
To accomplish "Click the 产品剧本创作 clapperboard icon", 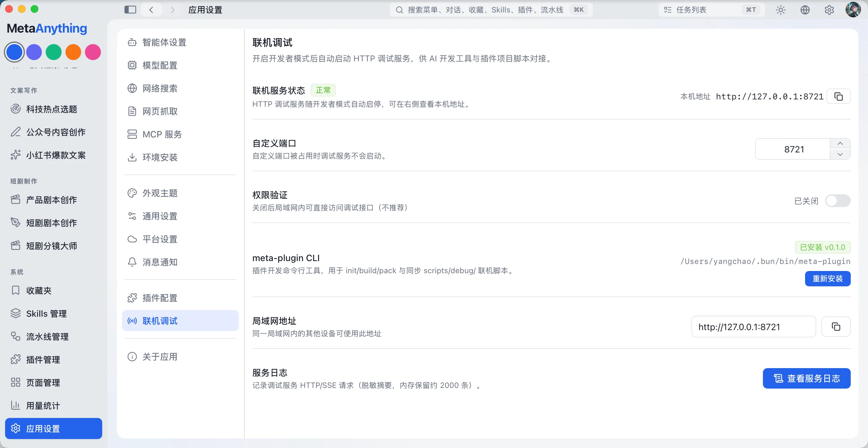I will [16, 200].
